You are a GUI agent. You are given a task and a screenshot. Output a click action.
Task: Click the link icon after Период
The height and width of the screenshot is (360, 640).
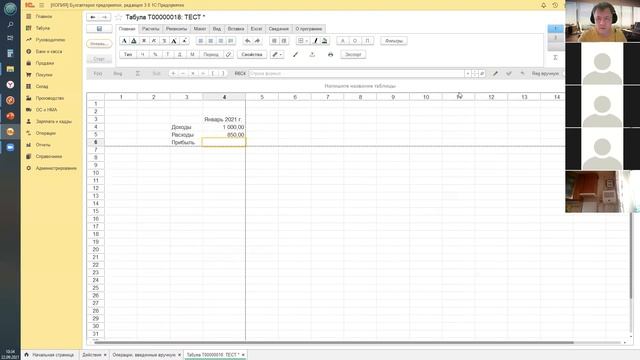coord(229,54)
